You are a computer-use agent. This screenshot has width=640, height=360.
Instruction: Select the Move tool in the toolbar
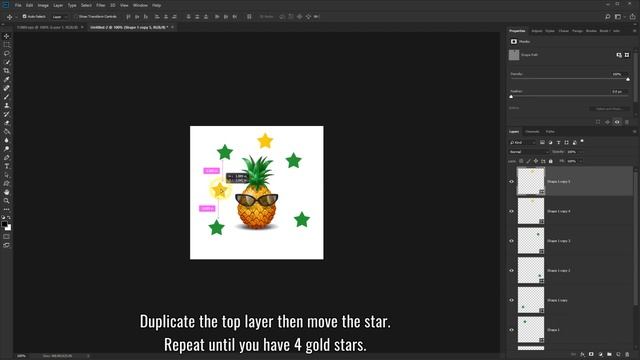(7, 36)
